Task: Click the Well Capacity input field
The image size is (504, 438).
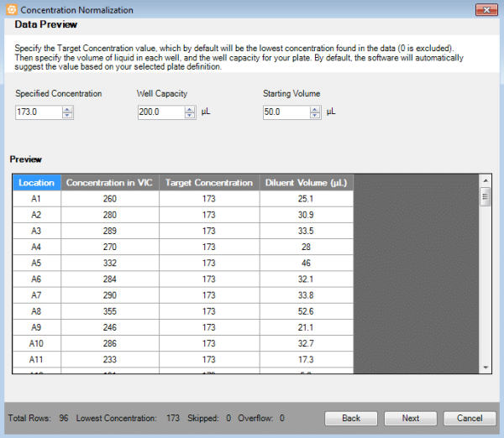Action: pos(161,112)
